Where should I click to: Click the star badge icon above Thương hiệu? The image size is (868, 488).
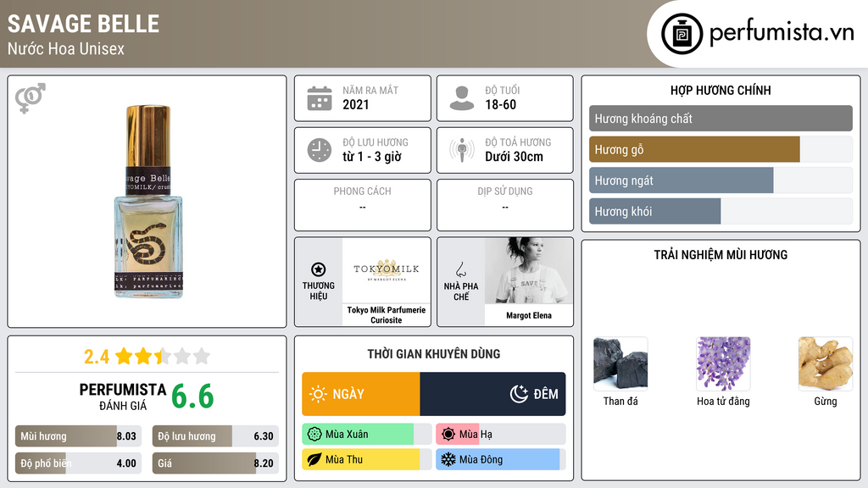pyautogui.click(x=319, y=269)
